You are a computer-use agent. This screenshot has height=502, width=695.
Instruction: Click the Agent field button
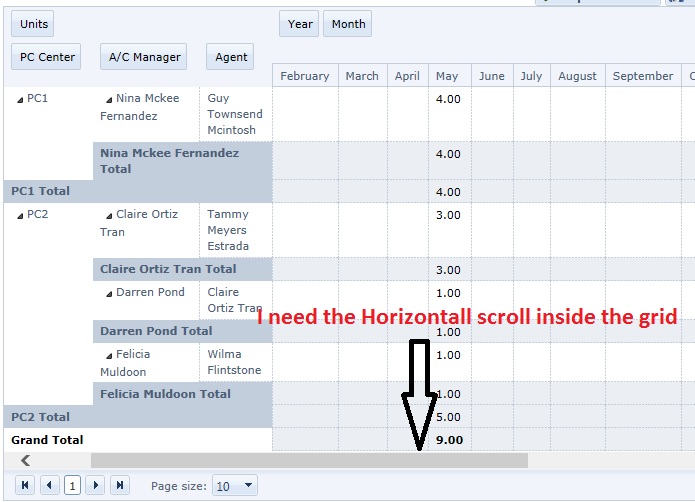point(230,57)
